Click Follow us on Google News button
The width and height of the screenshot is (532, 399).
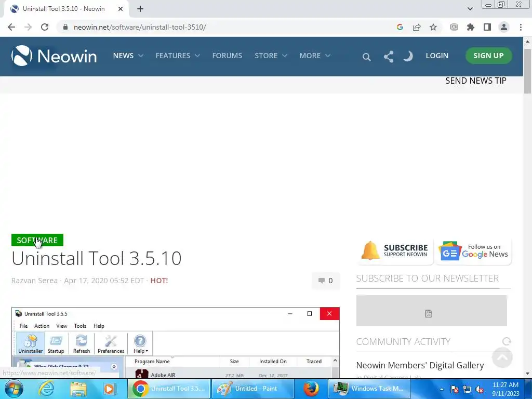click(x=474, y=251)
